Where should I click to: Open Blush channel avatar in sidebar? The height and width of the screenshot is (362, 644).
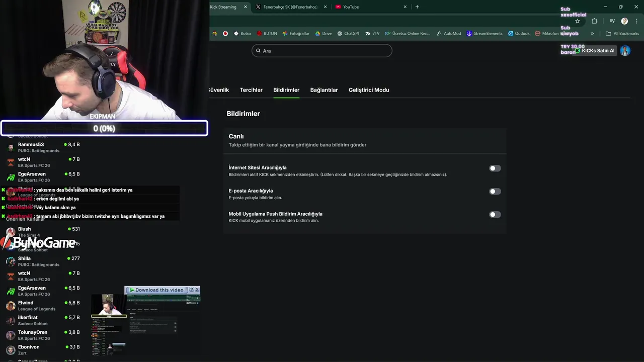click(11, 232)
